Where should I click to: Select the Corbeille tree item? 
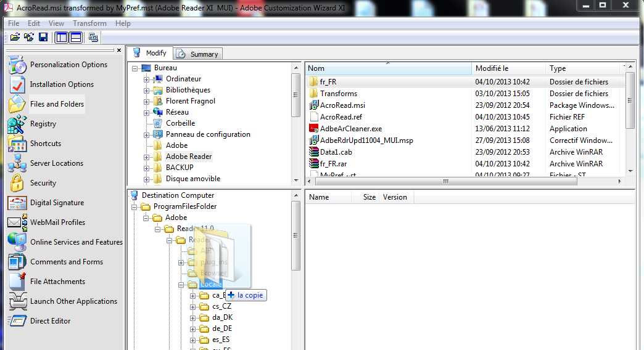click(180, 123)
